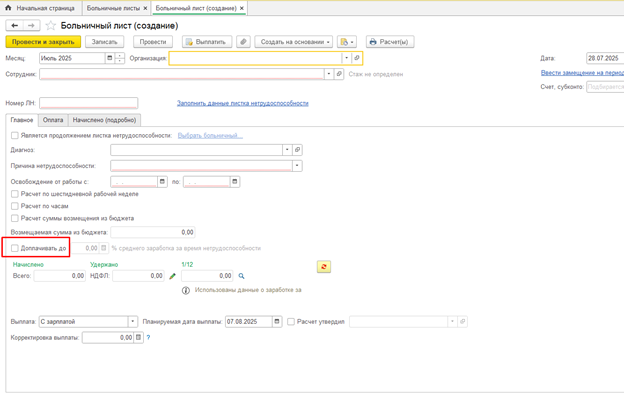
Task: Open the Выплата 'С зарплатой' dropdown
Action: [x=133, y=321]
